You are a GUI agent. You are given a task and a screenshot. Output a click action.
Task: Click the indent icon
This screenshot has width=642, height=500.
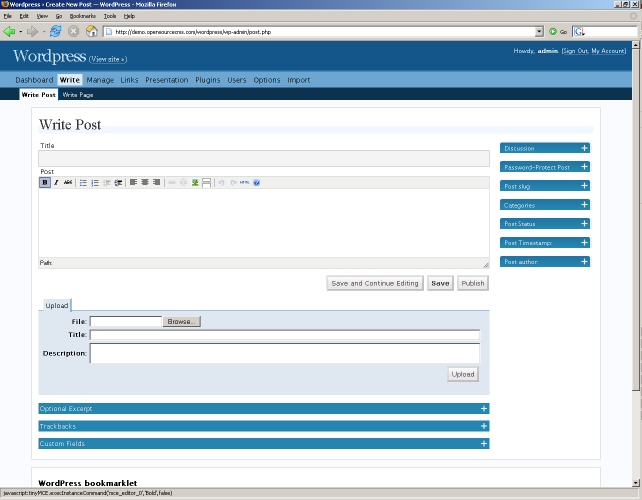(x=118, y=183)
